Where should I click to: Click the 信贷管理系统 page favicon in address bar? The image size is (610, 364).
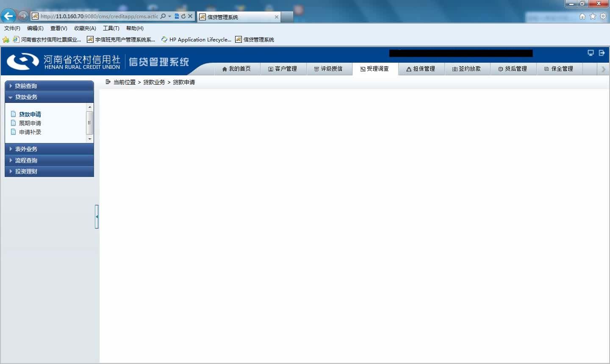[x=35, y=16]
